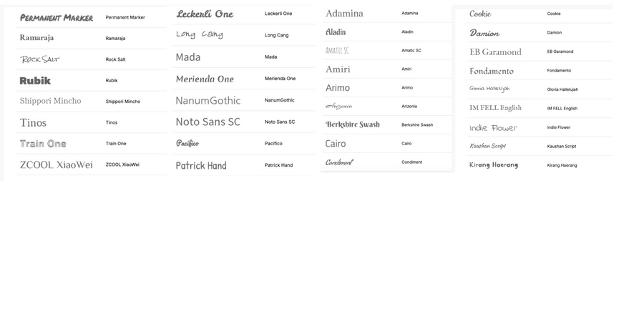
Task: Pick the Indie Flower font preview
Action: click(x=493, y=127)
